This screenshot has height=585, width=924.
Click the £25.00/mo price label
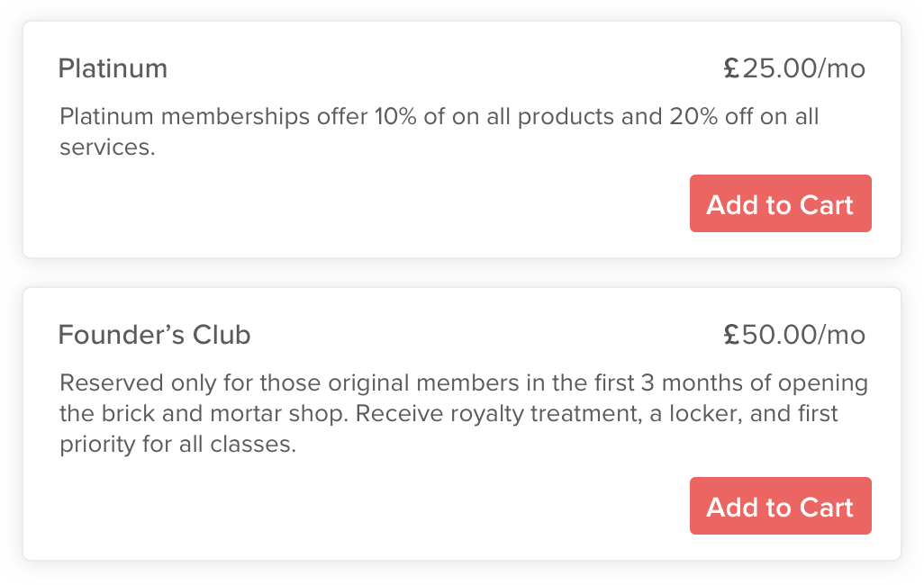[795, 67]
